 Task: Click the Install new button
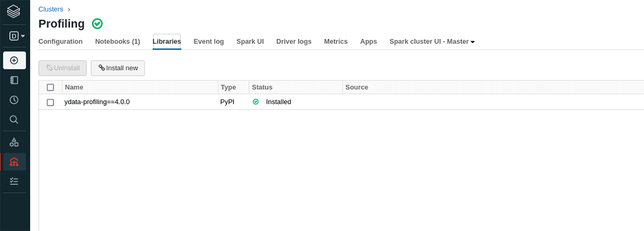[x=118, y=68]
